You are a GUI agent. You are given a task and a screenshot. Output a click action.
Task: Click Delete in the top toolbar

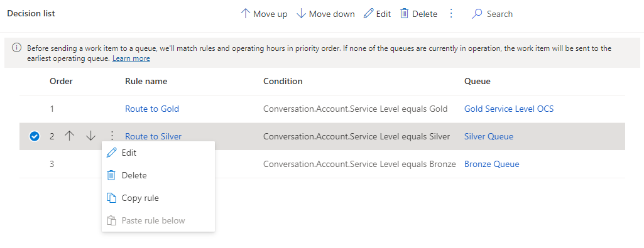(x=418, y=14)
